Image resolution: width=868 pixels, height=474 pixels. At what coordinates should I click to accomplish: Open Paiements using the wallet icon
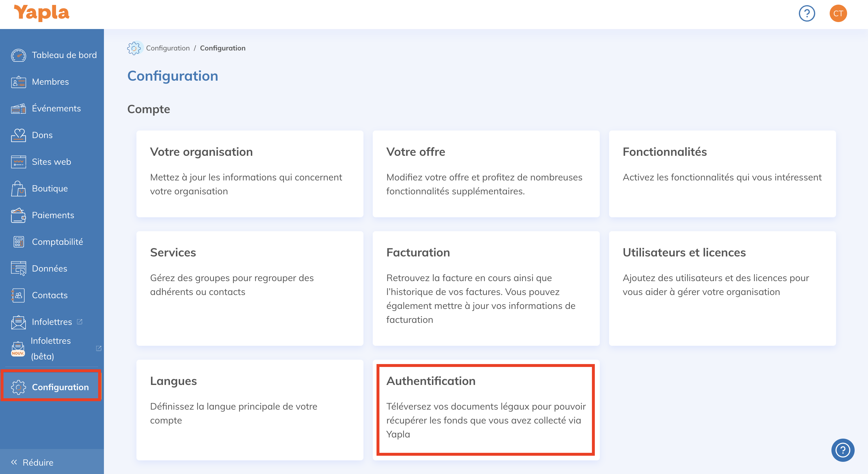(x=18, y=215)
